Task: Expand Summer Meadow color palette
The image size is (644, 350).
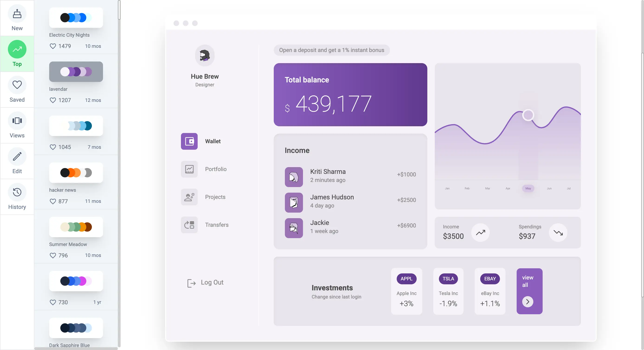Action: [x=76, y=227]
